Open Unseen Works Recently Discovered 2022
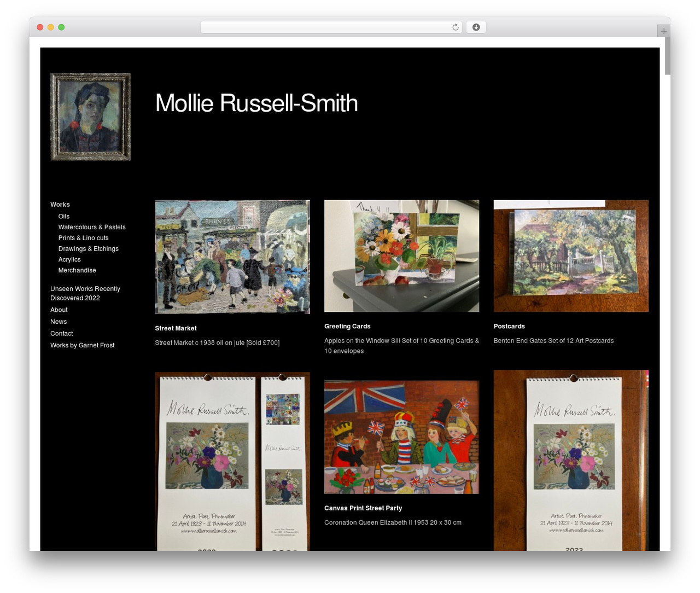The height and width of the screenshot is (593, 700). (85, 293)
